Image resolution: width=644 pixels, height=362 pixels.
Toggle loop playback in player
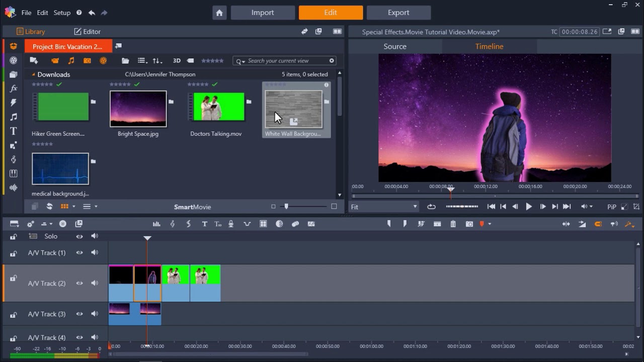coord(431,207)
